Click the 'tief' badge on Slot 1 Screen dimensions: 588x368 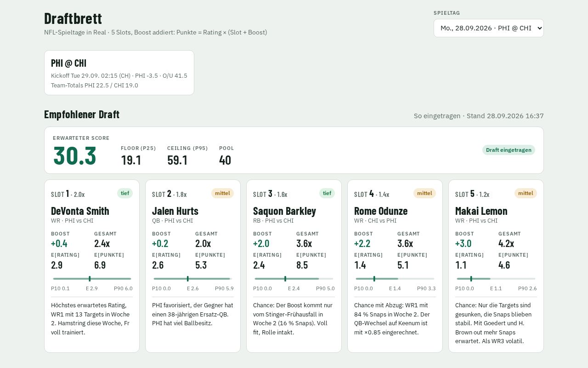tap(125, 193)
